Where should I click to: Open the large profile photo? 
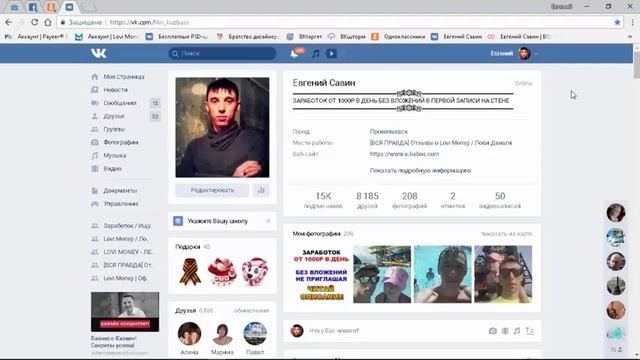(x=222, y=127)
